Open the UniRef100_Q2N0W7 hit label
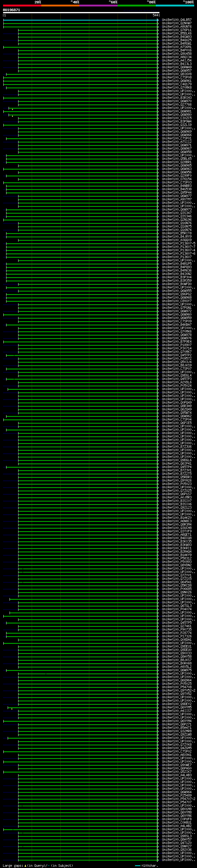This screenshot has height=868, width=197. 177,23
